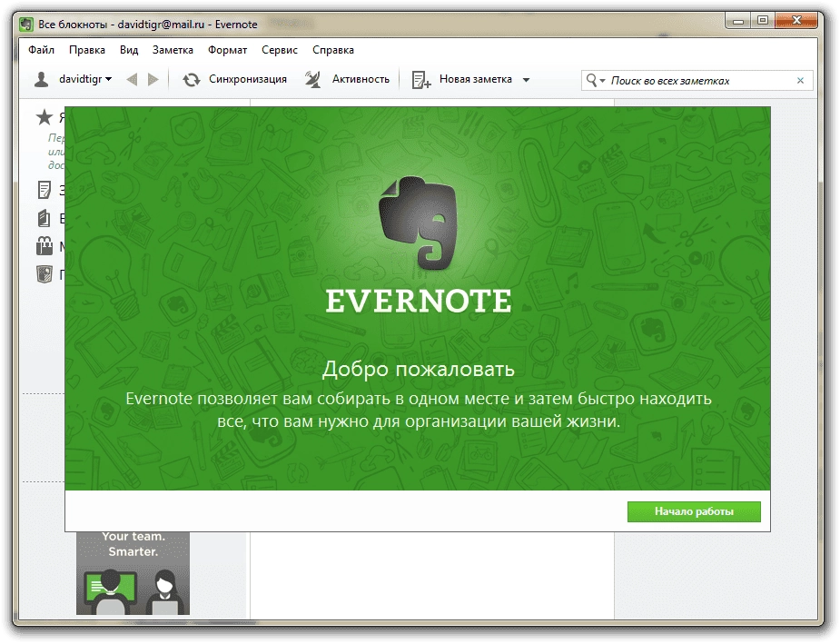This screenshot has height=644, width=840.
Task: Click the Активность satellite dish icon
Action: click(313, 80)
